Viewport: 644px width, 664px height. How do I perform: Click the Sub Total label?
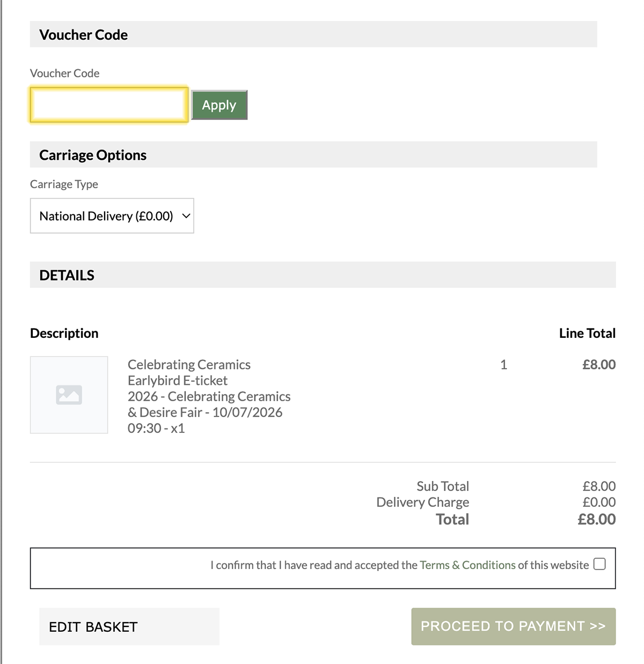click(x=443, y=486)
